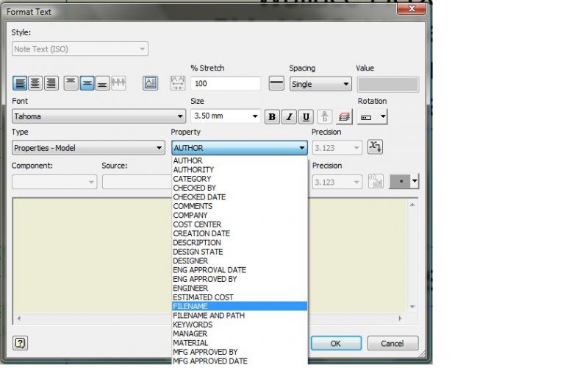Click the fit text stretch icon
The image size is (588, 368).
(x=177, y=83)
